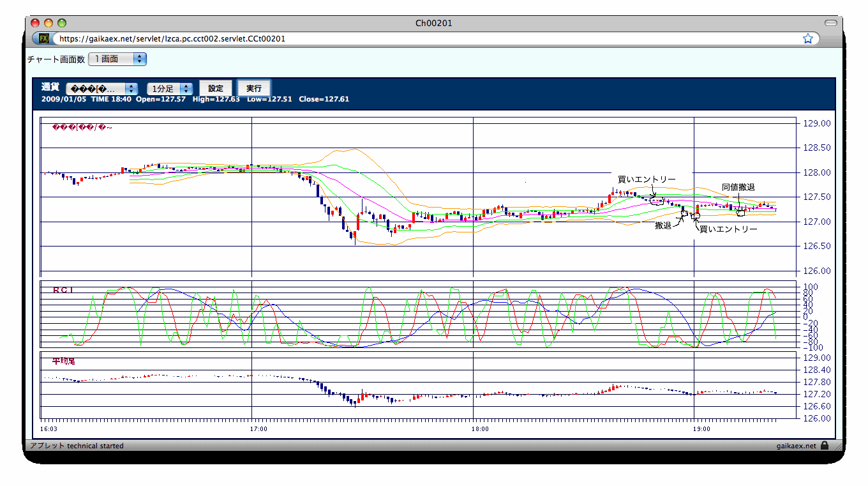
Task: Click the gaikaex.net status bar text
Action: point(797,446)
